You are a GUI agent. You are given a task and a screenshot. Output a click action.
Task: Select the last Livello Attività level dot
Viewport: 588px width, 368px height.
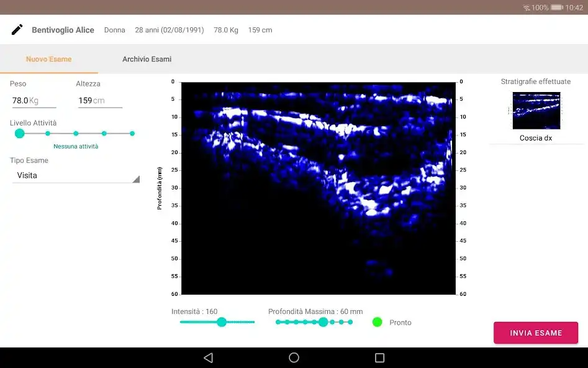(132, 133)
